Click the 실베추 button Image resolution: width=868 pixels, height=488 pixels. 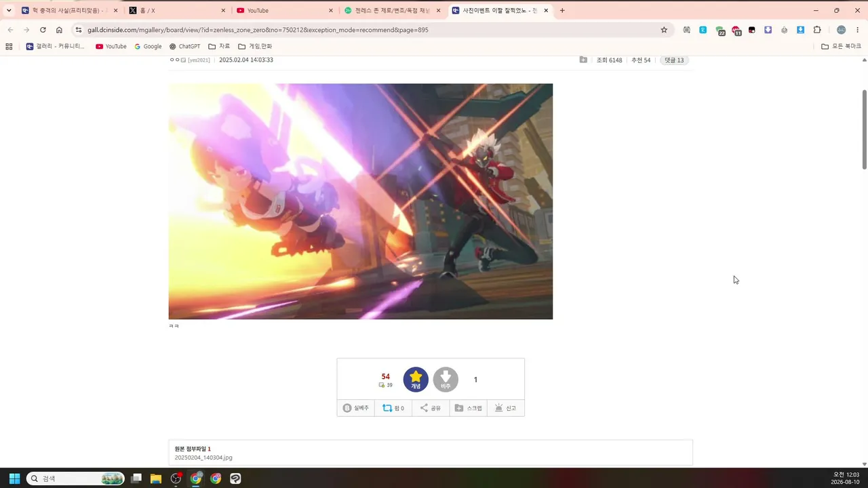pyautogui.click(x=356, y=408)
